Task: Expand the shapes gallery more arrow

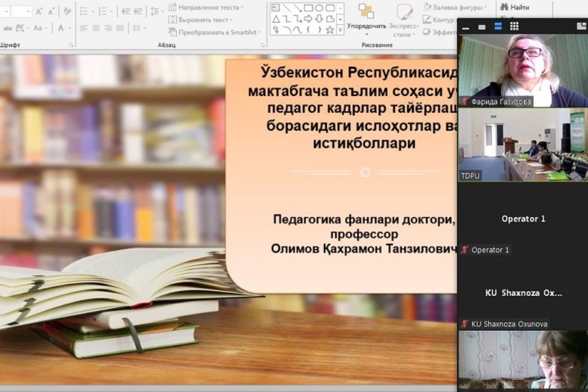Action: (340, 30)
